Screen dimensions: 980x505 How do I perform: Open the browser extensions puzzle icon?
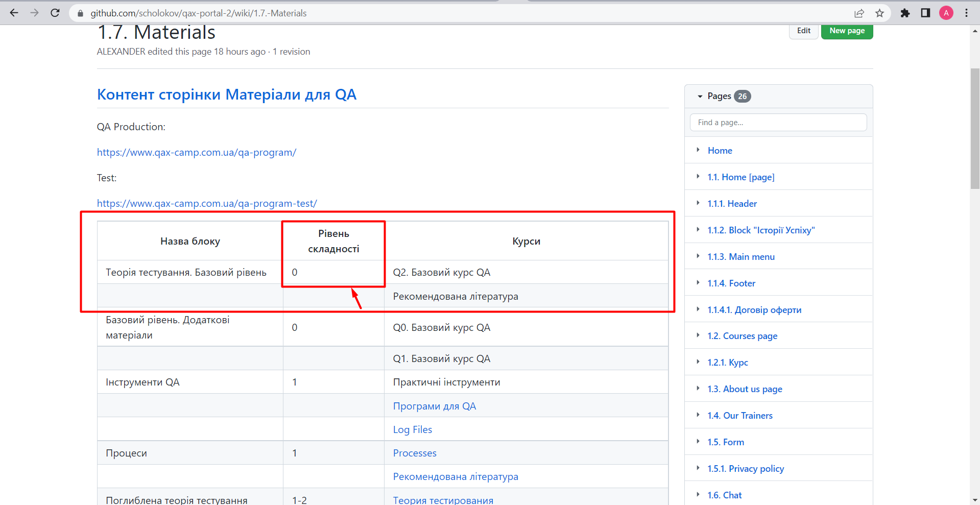(905, 13)
